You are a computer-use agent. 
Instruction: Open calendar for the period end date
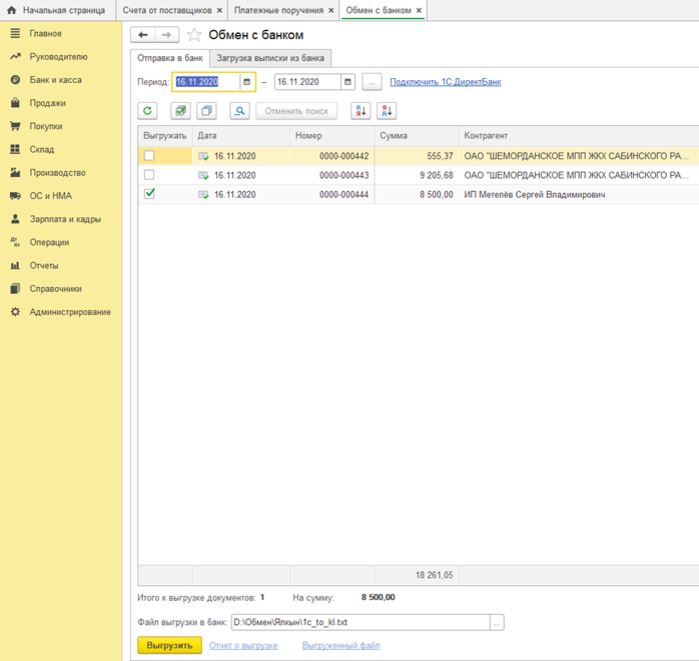(x=348, y=82)
